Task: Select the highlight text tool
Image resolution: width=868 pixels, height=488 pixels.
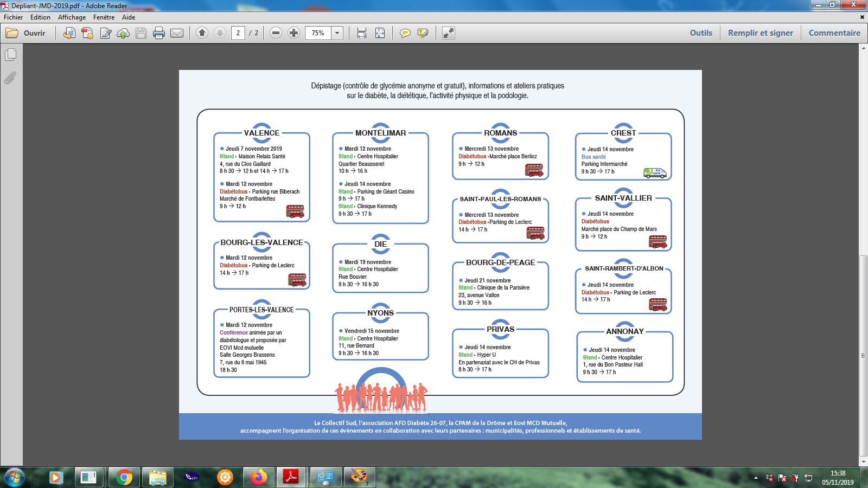Action: [x=423, y=33]
